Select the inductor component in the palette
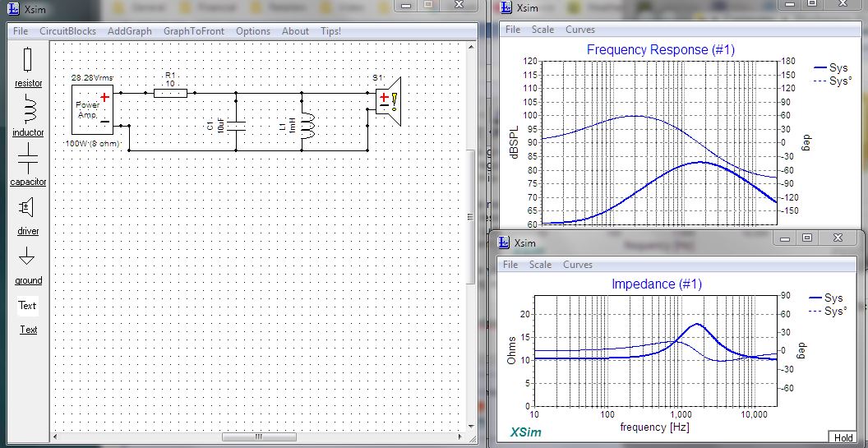Screen dimensions: 868x448 coord(28,109)
